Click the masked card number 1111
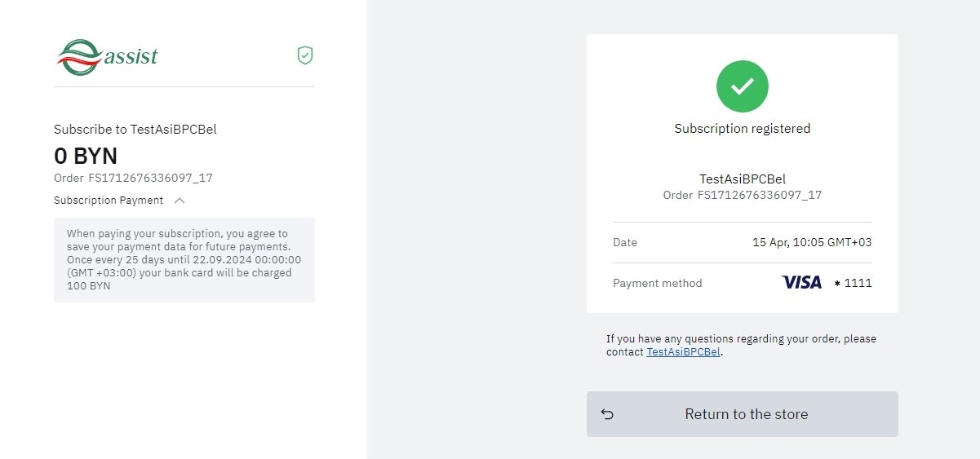Viewport: 980px width, 459px height. tap(854, 283)
